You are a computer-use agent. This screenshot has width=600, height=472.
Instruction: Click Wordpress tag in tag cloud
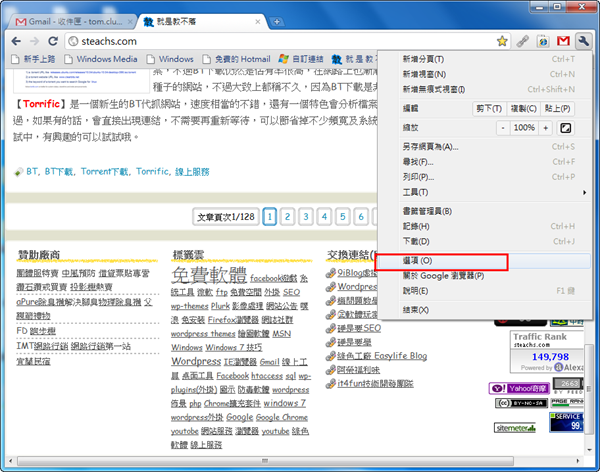pos(196,361)
